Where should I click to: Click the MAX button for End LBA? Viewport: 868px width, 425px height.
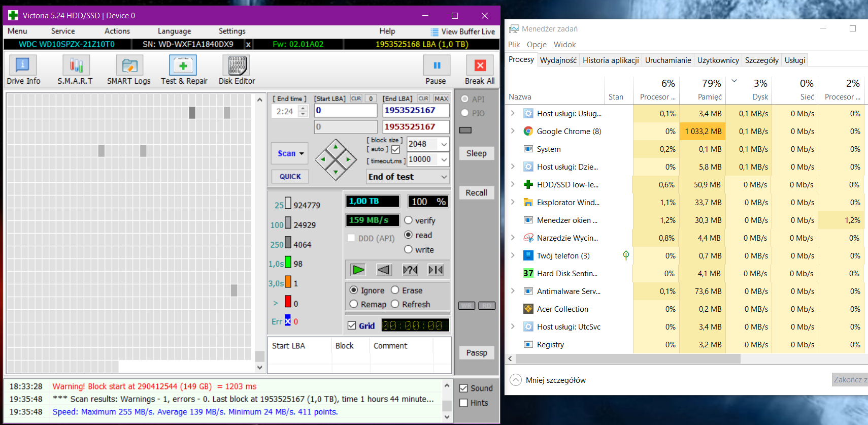point(441,99)
